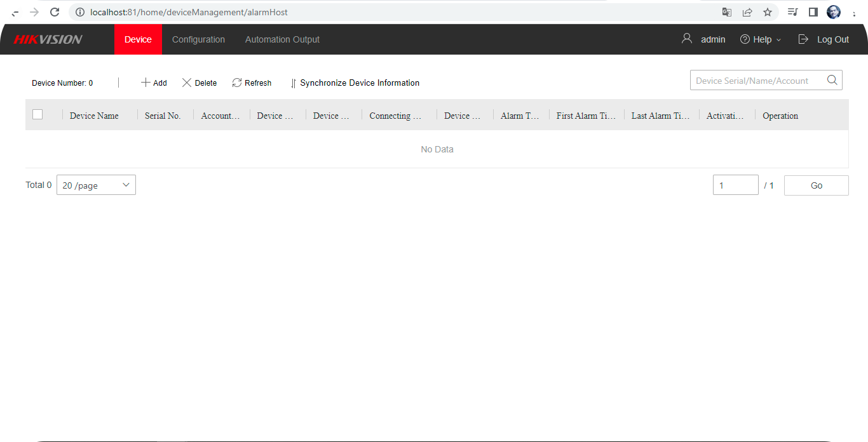Click the browser bookmark star icon

tap(768, 12)
